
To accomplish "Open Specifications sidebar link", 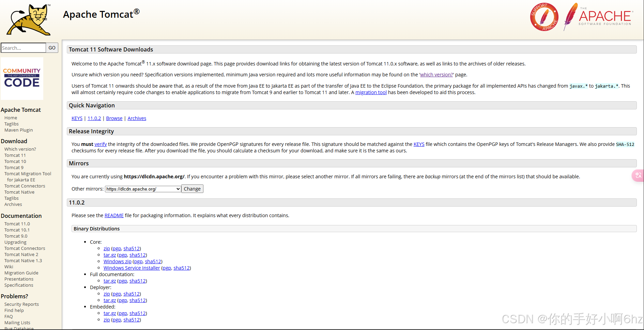I will click(x=19, y=285).
